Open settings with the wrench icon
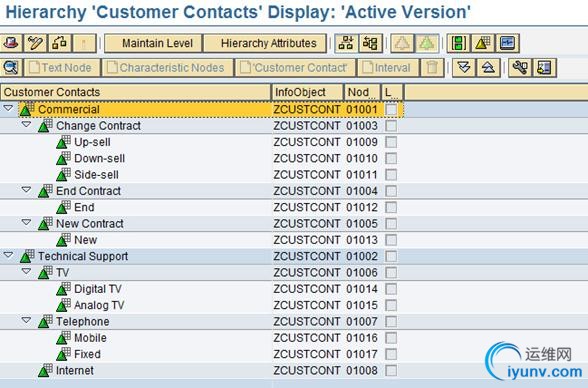This screenshot has height=388, width=588. 520,68
